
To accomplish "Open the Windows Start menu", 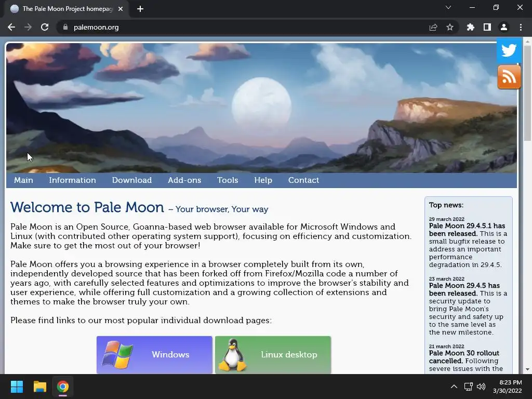I will pyautogui.click(x=17, y=387).
